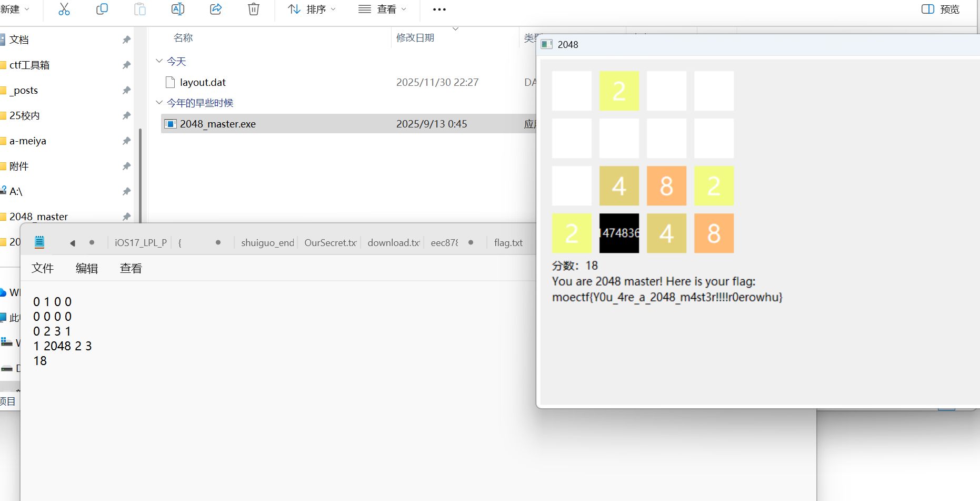Screen dimensions: 980x501
Task: Click the Share icon in Explorer toolbar
Action: pos(216,9)
